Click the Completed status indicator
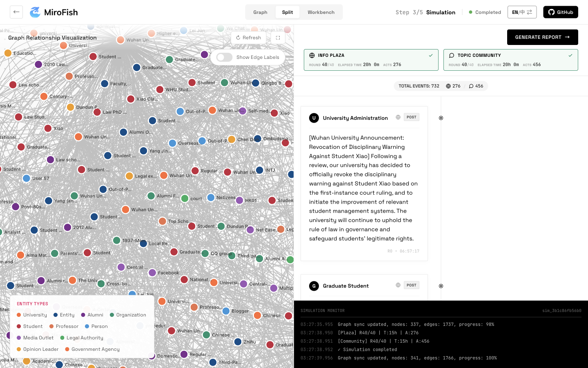This screenshot has height=368, width=588. point(485,12)
